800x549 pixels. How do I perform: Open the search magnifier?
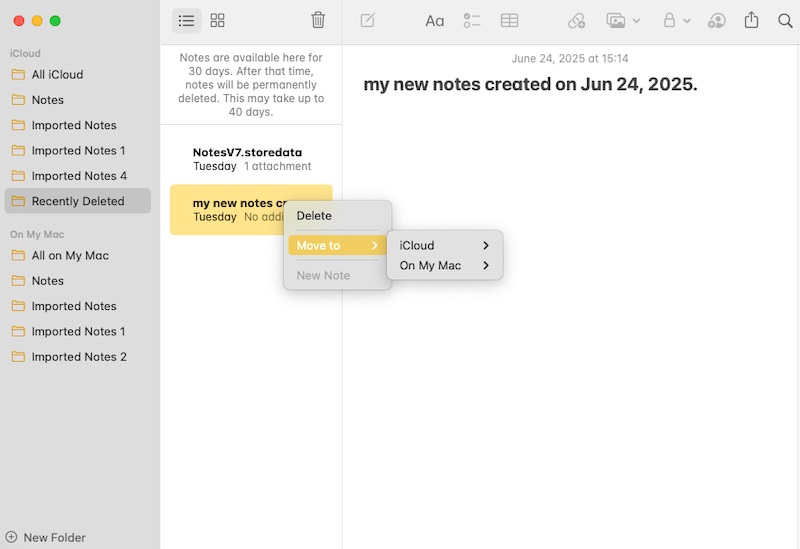[x=784, y=21]
